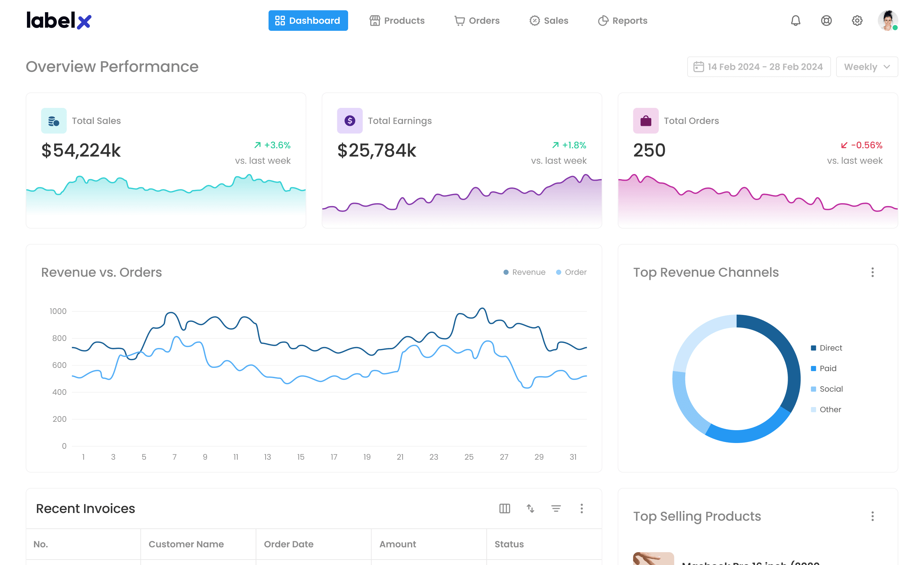
Task: Toggle Paid channel legend item
Action: 824,369
